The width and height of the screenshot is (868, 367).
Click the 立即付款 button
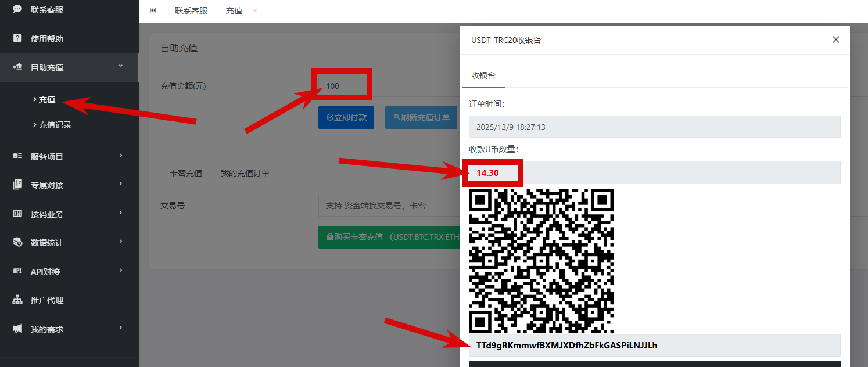tap(346, 117)
